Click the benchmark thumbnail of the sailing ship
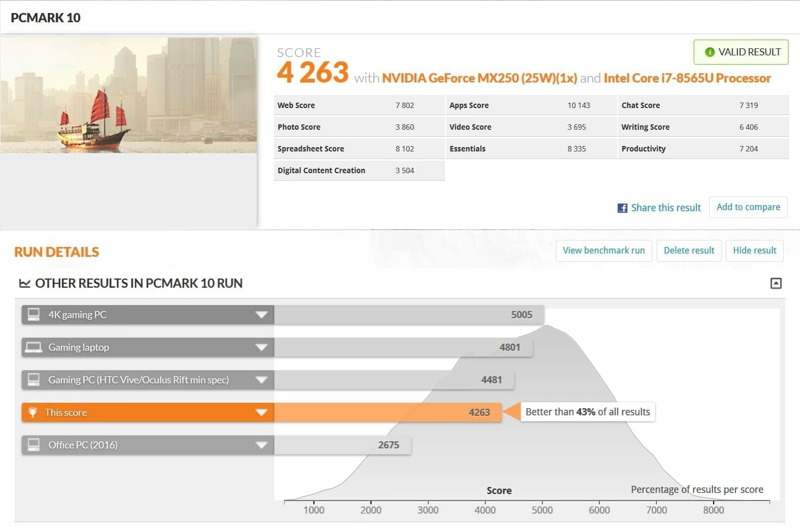The width and height of the screenshot is (800, 532). click(129, 95)
